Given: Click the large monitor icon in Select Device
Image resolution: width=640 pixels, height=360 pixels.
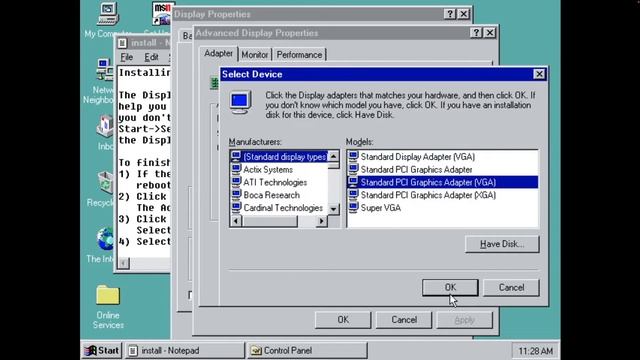Looking at the screenshot, I should click(240, 102).
